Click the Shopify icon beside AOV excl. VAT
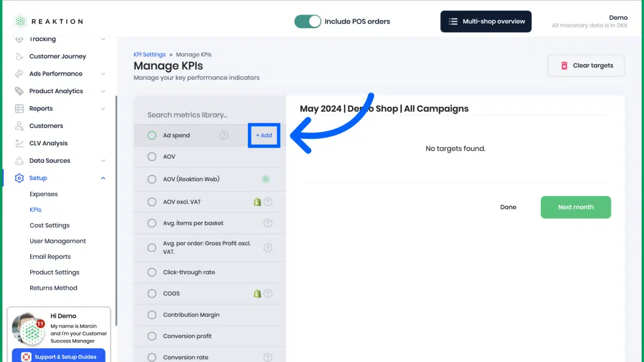644x362 pixels. tap(257, 202)
